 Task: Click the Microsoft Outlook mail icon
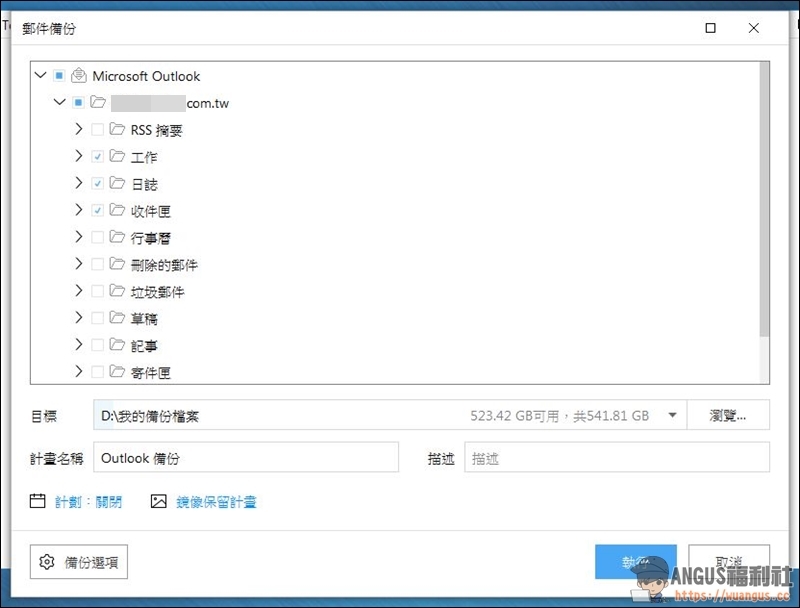pos(79,76)
